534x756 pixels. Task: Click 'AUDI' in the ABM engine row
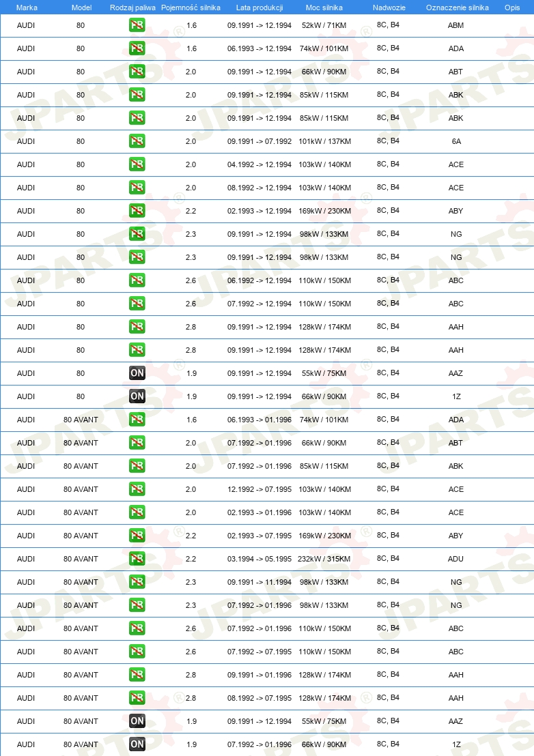tap(25, 25)
